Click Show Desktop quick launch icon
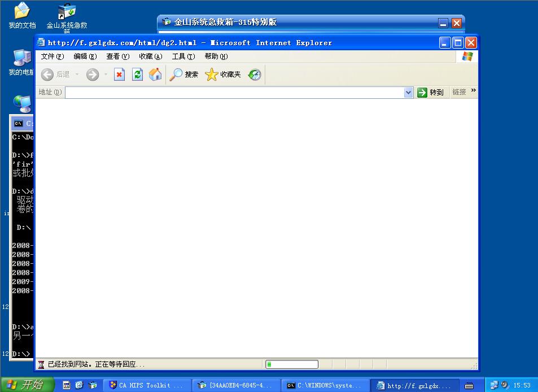Screen dimensions: 538x392 [x=66, y=385]
